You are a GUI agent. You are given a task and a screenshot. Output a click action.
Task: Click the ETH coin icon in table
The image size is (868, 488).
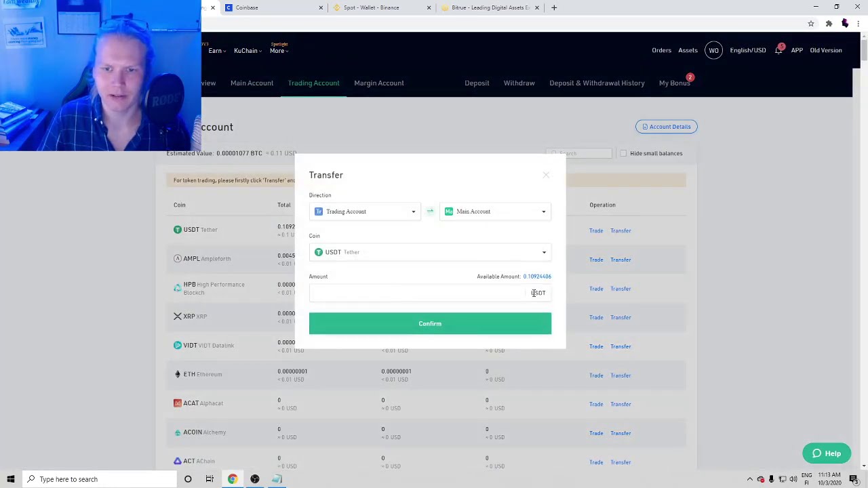[x=178, y=374]
